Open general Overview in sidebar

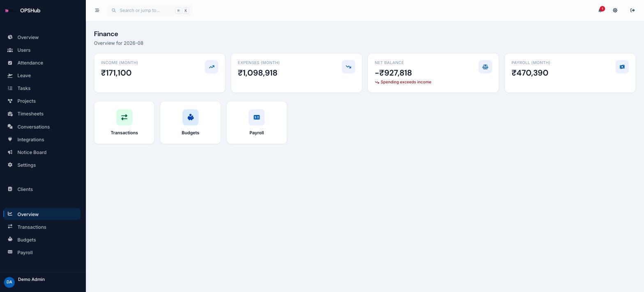point(42,37)
